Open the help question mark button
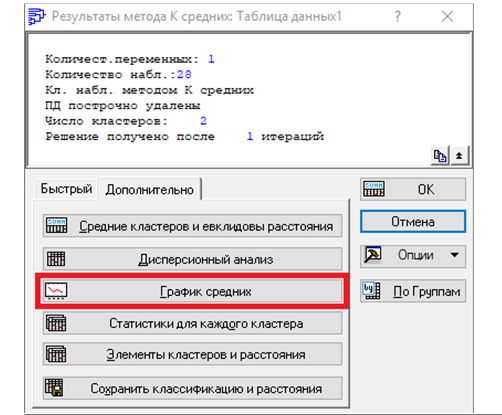Viewport: 502px width, 415px height. [x=397, y=16]
